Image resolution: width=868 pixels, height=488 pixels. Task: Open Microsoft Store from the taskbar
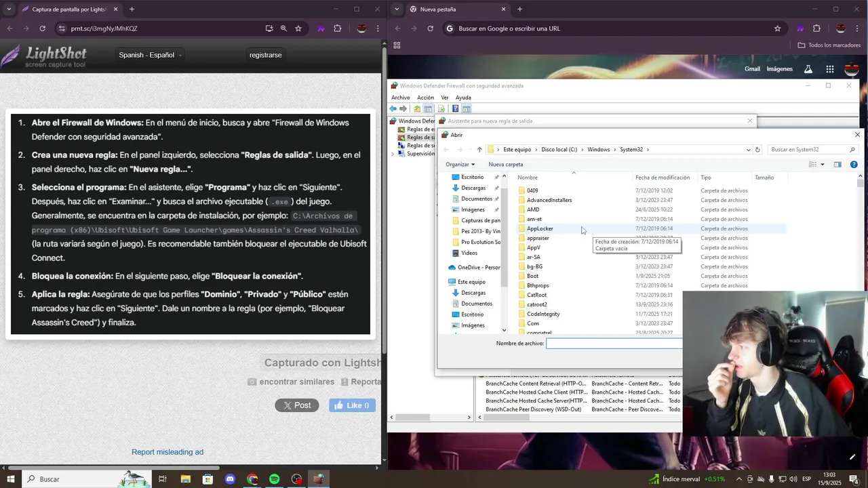click(x=208, y=479)
